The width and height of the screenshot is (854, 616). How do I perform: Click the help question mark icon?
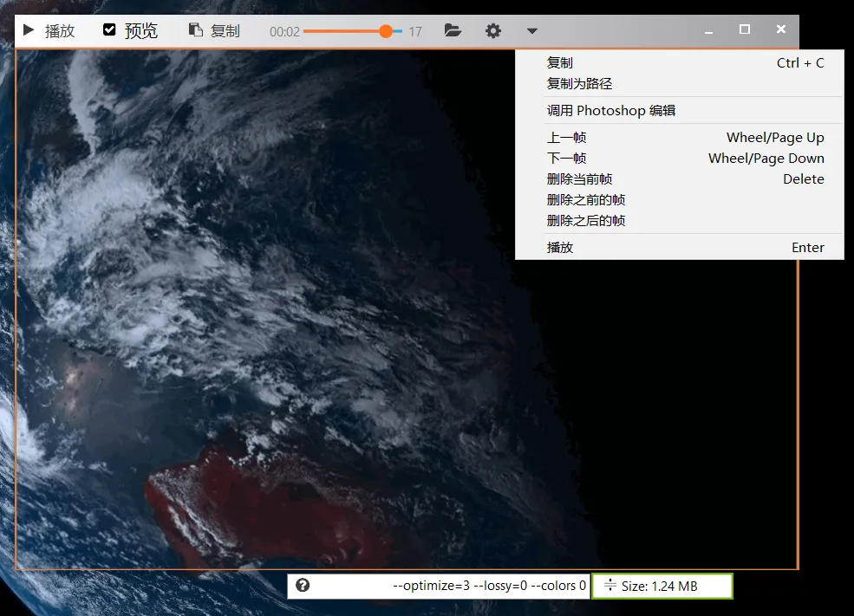click(x=303, y=586)
